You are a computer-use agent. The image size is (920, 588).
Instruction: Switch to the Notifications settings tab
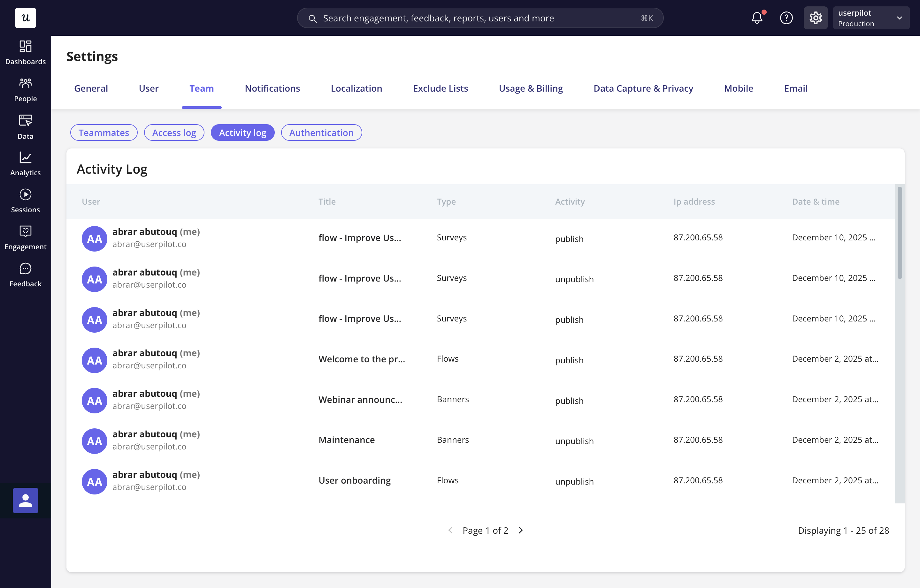click(x=272, y=88)
